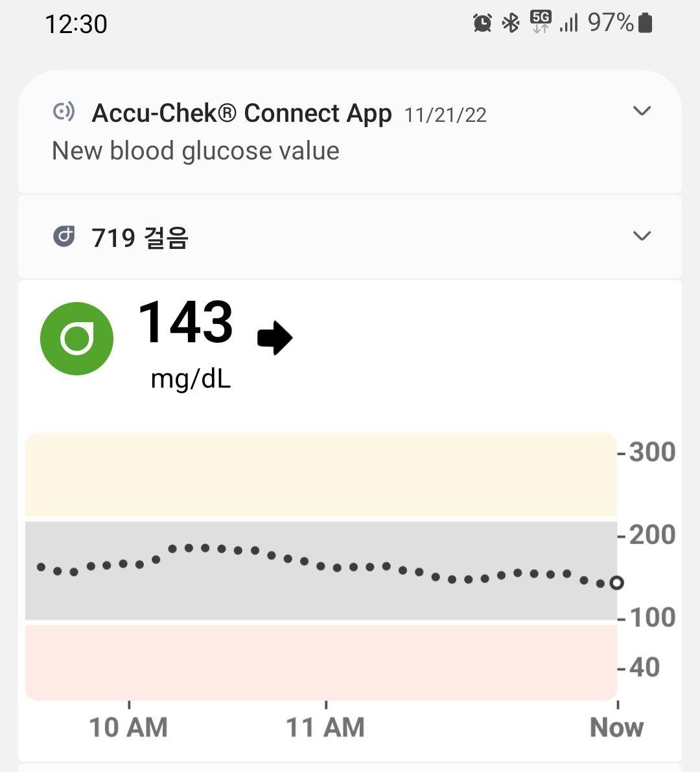Tap the yellow high-range band on graph
This screenshot has height=772, width=700.
coord(321,475)
